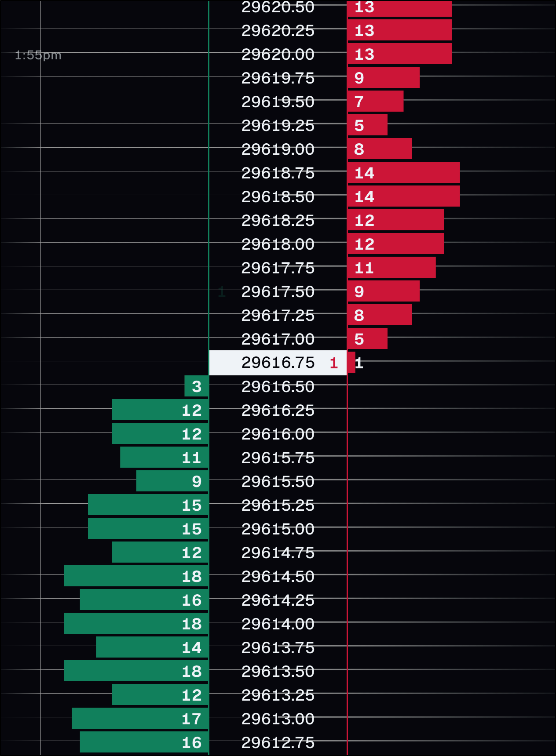Image resolution: width=556 pixels, height=756 pixels.
Task: Select the bid bar of 18 at 29614.50
Action: (136, 576)
